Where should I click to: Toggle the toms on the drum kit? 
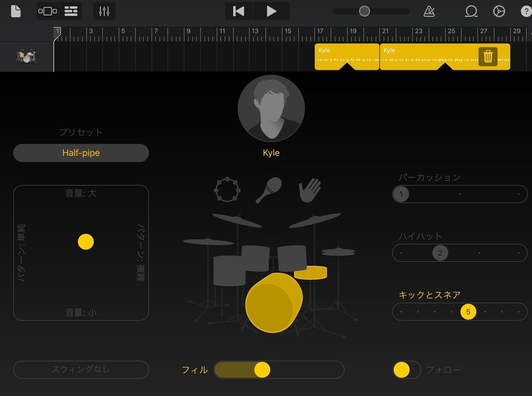pyautogui.click(x=256, y=258)
